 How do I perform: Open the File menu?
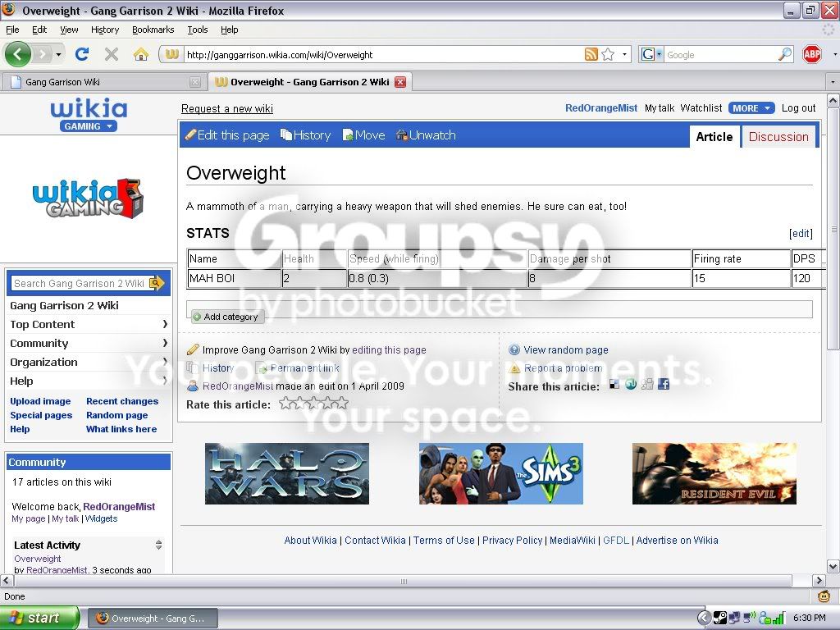coord(12,30)
